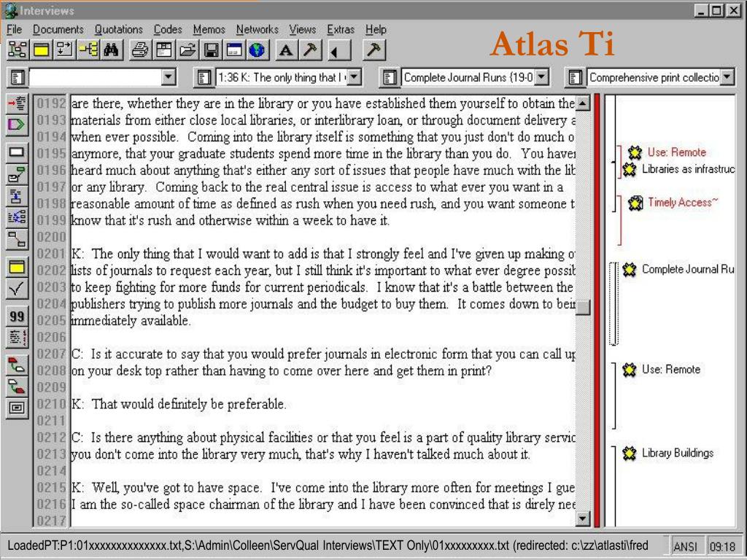The height and width of the screenshot is (560, 747).
Task: Click the blue scattered nodes icon in sidebar
Action: [17, 217]
